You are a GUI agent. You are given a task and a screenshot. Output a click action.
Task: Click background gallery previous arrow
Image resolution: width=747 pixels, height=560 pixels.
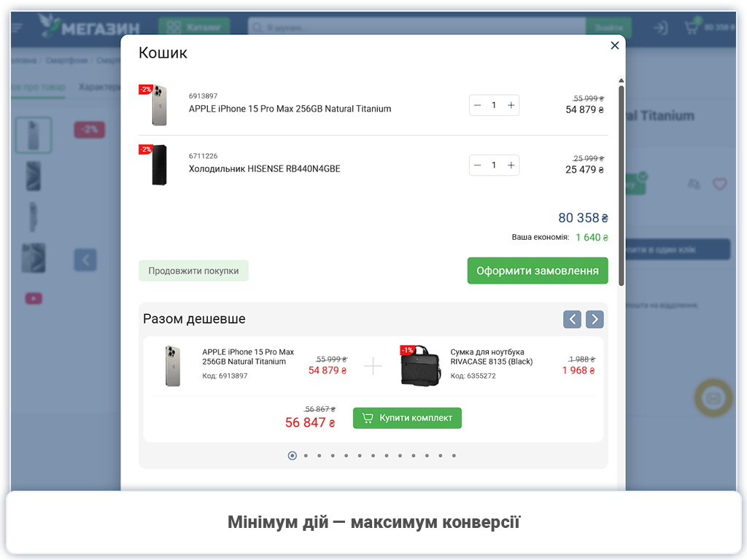[x=85, y=260]
